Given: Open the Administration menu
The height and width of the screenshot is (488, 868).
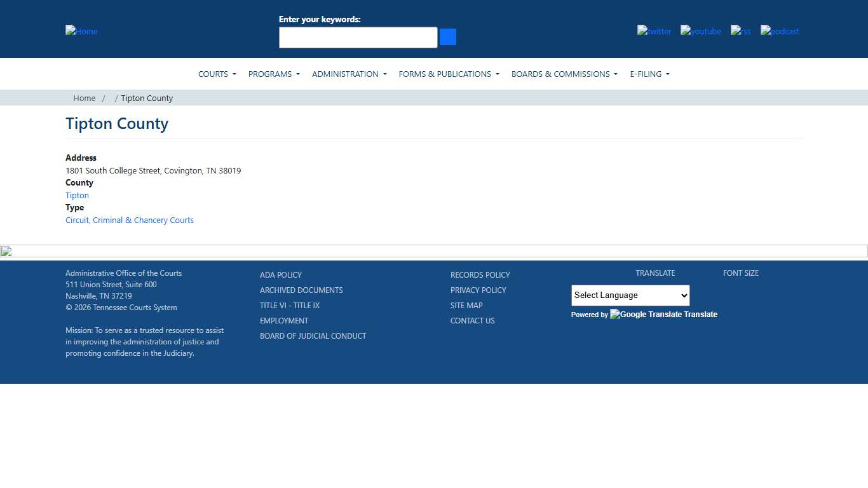Looking at the screenshot, I should click(349, 74).
